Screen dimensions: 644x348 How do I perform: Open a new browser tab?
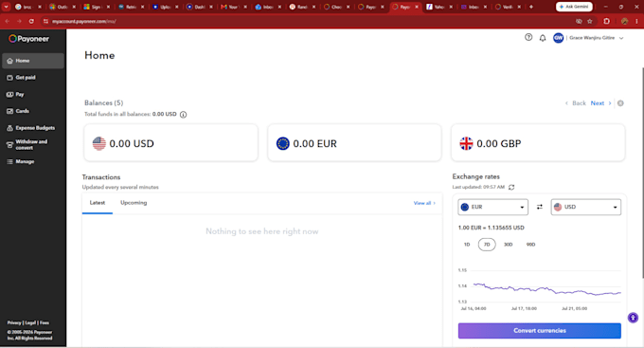click(531, 7)
